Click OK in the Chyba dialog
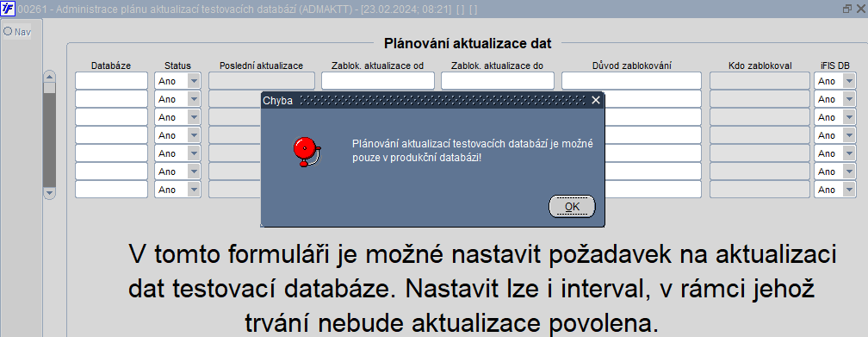 point(572,207)
